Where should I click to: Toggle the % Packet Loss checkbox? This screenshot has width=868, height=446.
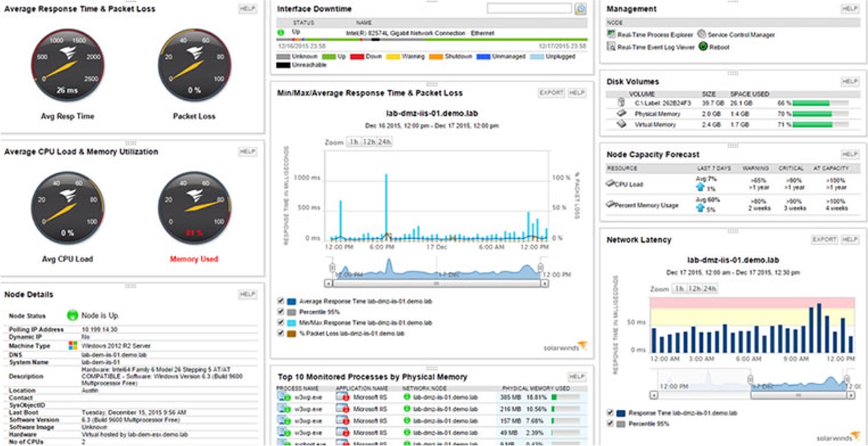coord(282,333)
